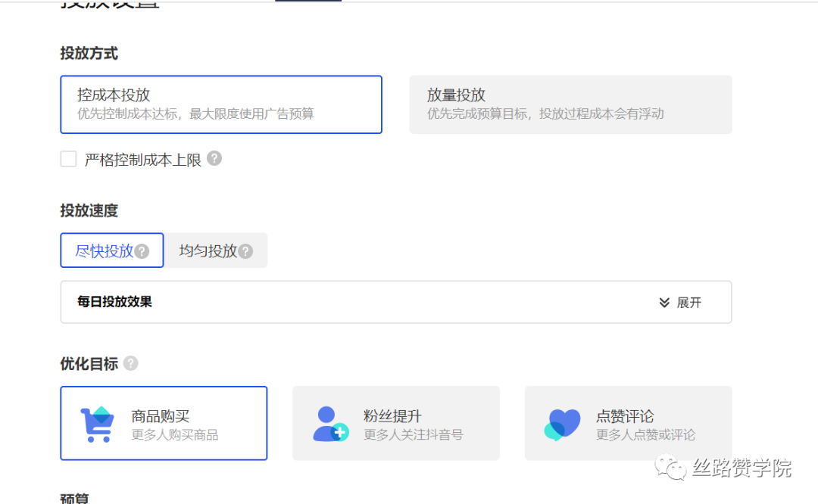818x504 pixels.
Task: Click the double-chevron icon beside 展开
Action: 665,302
